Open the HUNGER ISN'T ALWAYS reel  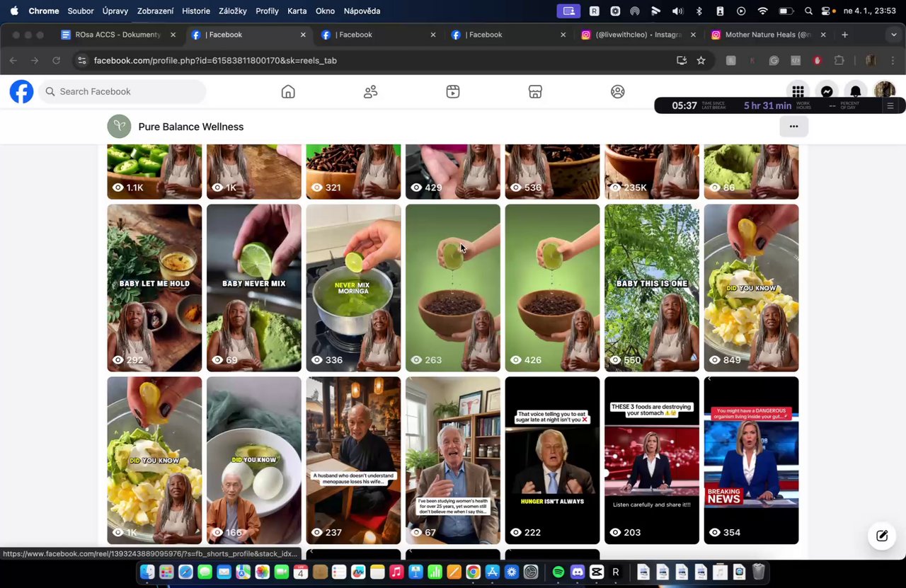click(x=552, y=460)
